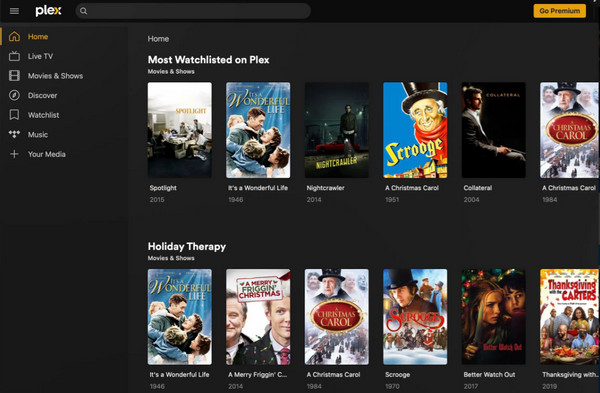Open the Music icon in sidebar

click(14, 134)
